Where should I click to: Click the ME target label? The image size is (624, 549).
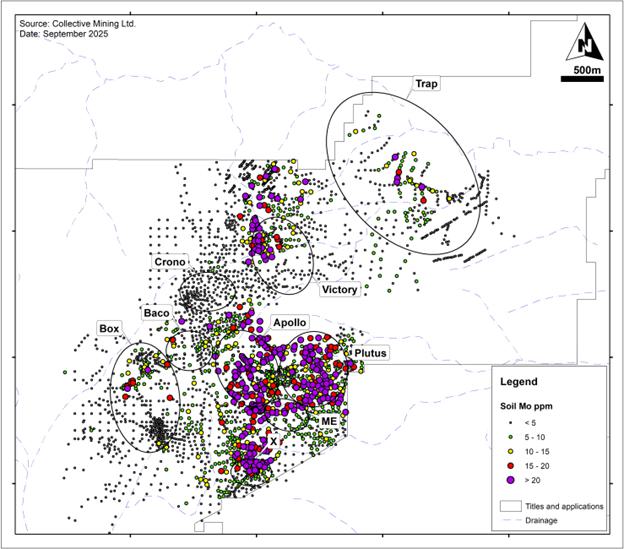coord(328,423)
